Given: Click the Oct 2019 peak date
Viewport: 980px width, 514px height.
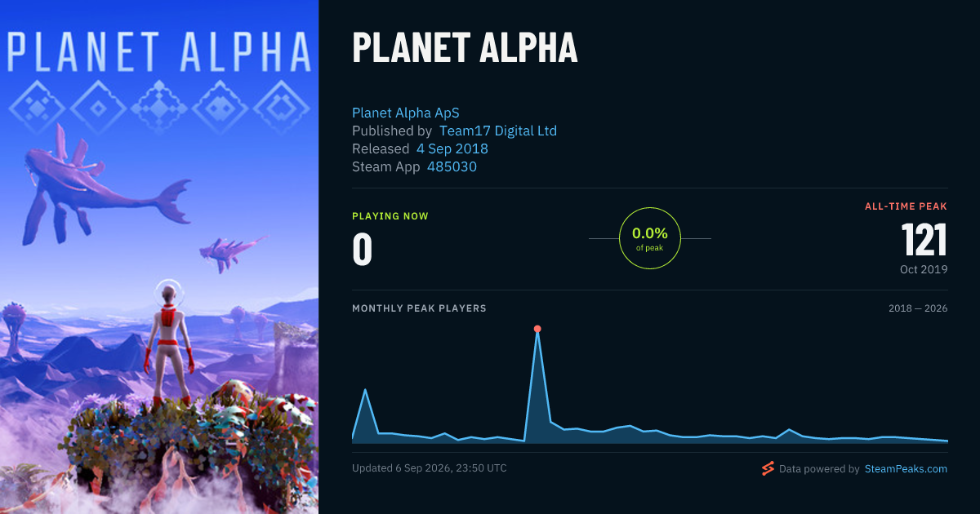Looking at the screenshot, I should [924, 269].
